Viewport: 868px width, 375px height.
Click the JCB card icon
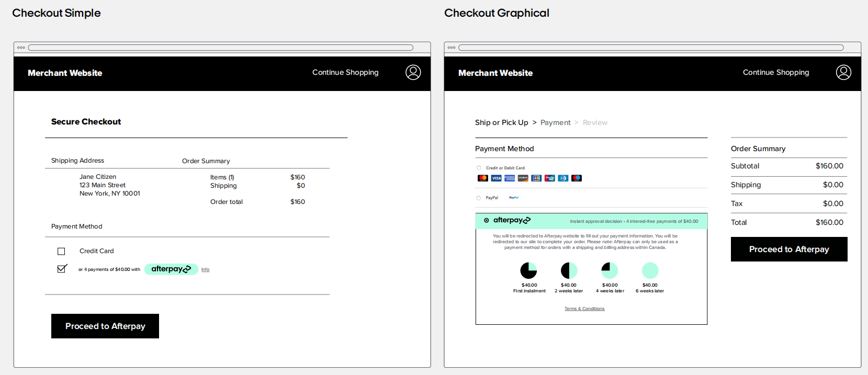pyautogui.click(x=536, y=178)
